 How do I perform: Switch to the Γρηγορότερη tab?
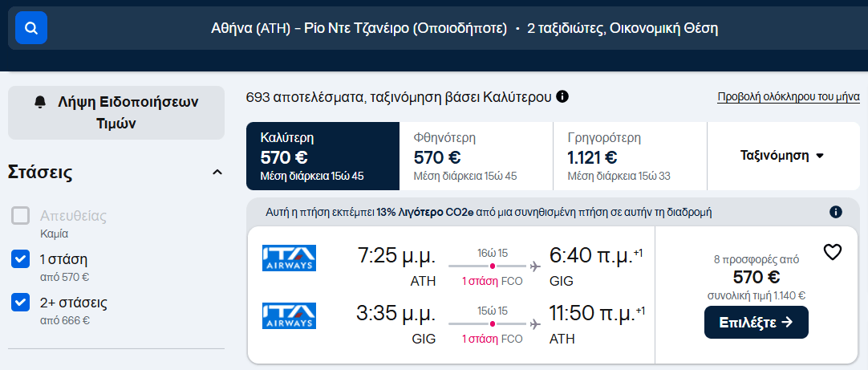click(x=630, y=156)
